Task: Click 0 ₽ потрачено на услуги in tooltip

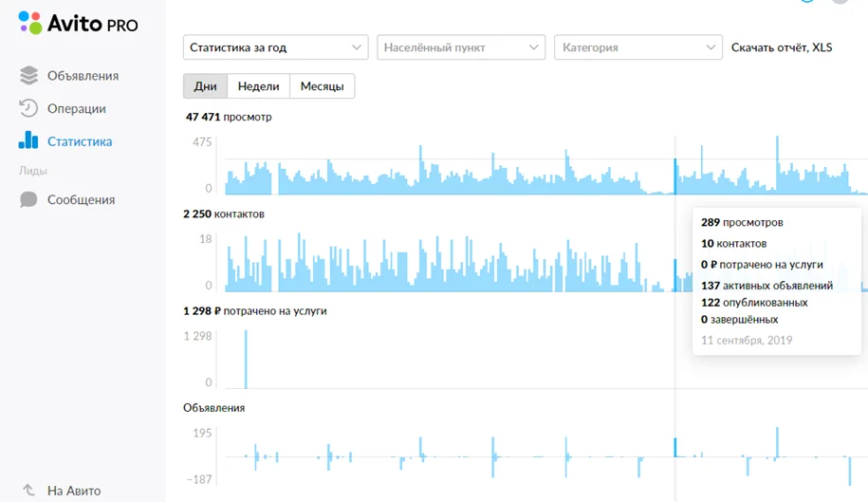Action: tap(762, 265)
